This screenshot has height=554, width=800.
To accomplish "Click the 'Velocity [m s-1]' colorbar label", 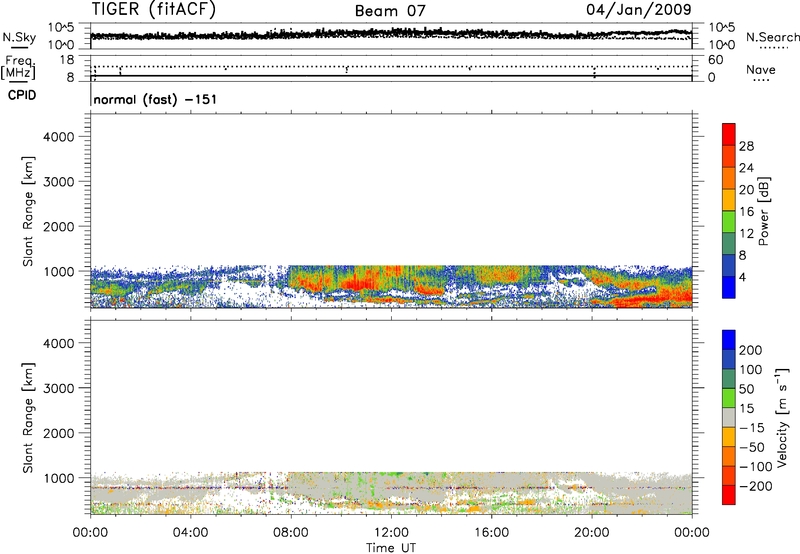I will click(782, 417).
